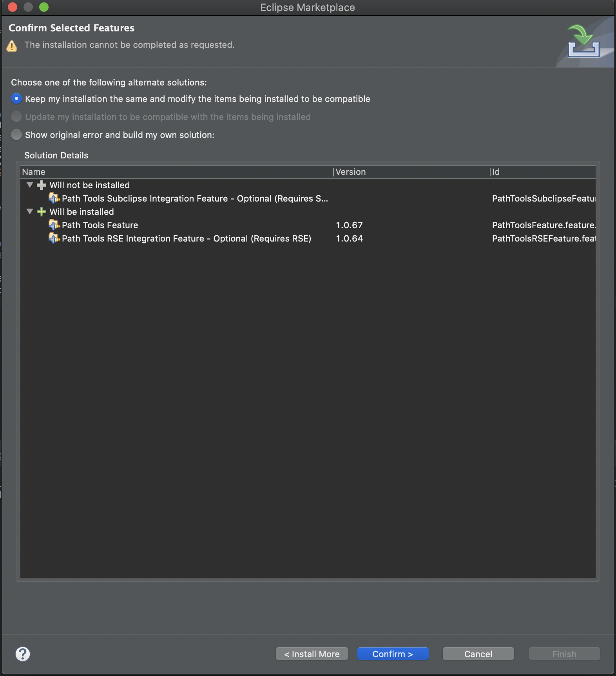Click the disabled Finish button
This screenshot has width=616, height=676.
564,654
